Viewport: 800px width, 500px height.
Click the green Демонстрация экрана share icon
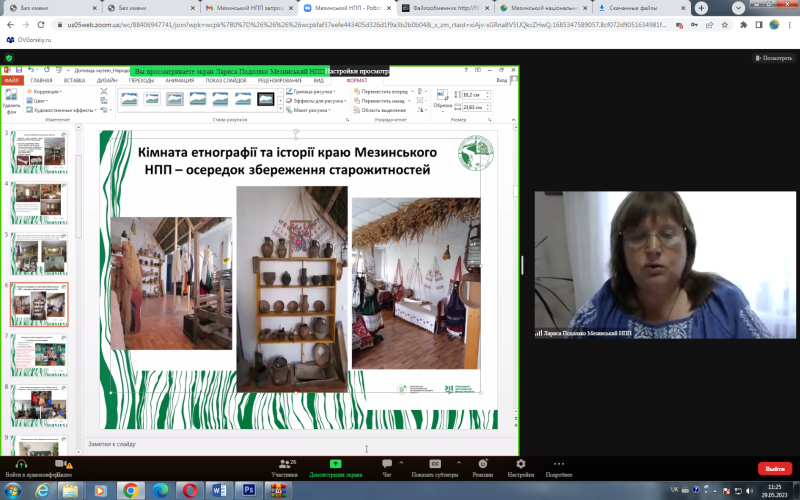click(334, 464)
